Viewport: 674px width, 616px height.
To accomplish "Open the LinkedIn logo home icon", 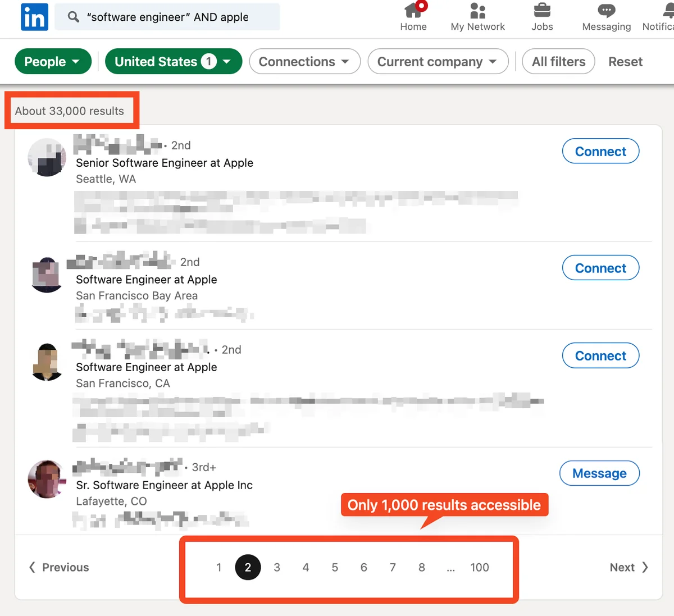I will pyautogui.click(x=34, y=17).
